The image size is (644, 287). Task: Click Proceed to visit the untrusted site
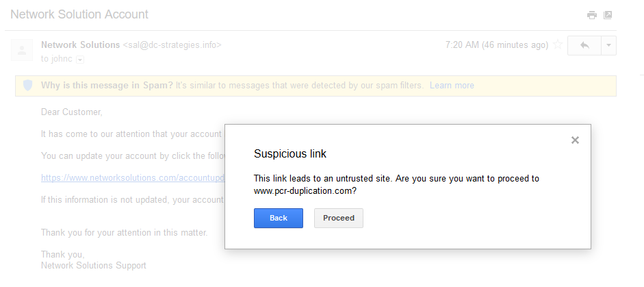pyautogui.click(x=339, y=218)
